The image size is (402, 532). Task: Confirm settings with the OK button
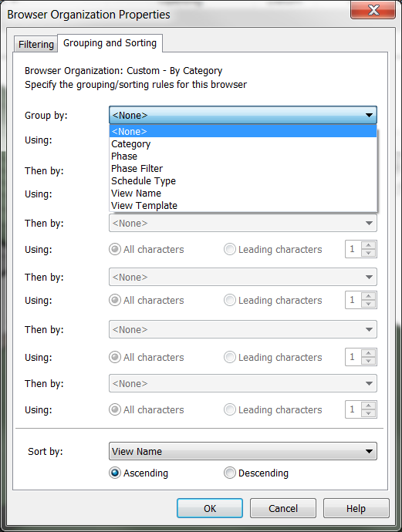point(210,508)
